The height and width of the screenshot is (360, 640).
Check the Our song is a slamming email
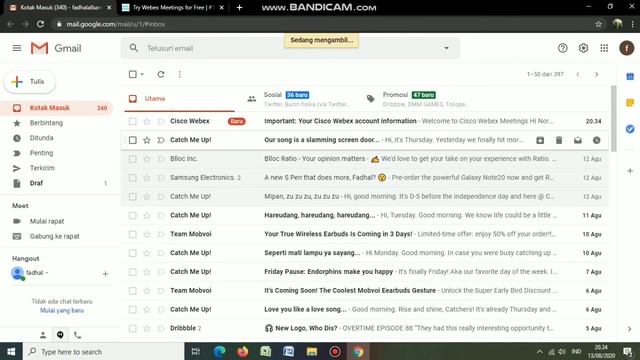point(133,140)
